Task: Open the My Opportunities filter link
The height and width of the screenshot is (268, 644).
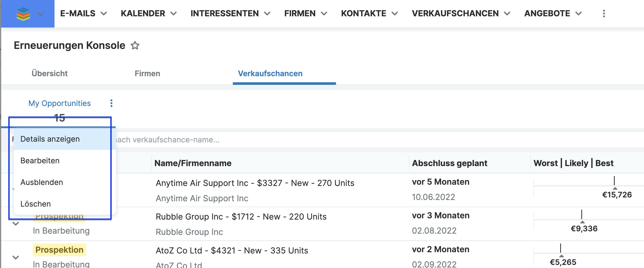Action: [59, 103]
